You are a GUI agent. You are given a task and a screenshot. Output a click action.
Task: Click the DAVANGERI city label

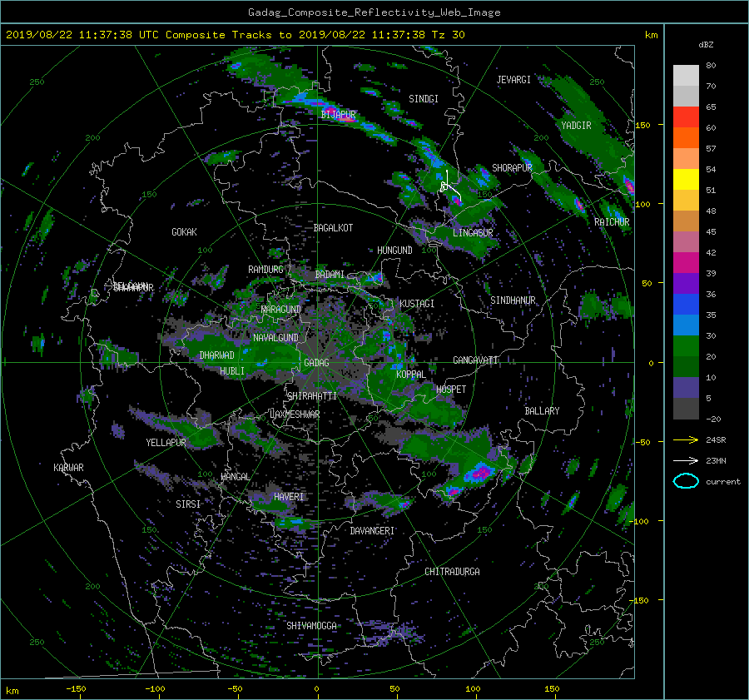(372, 531)
